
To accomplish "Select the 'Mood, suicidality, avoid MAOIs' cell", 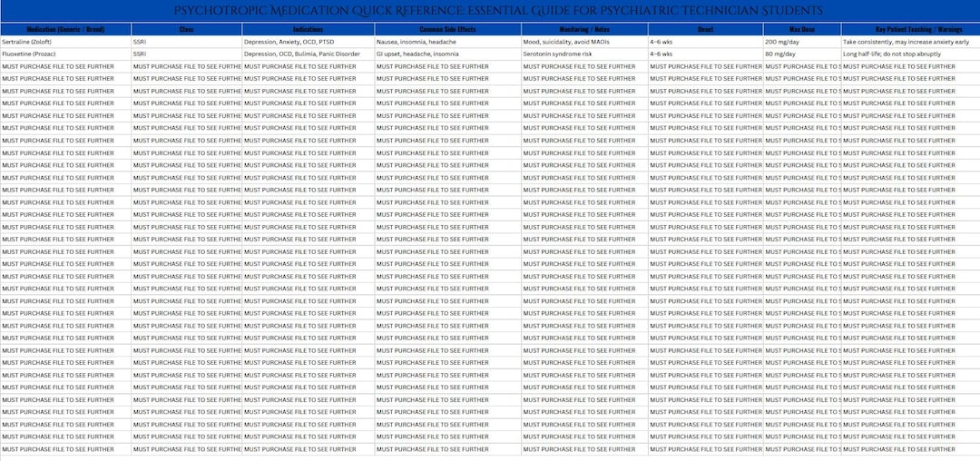I will point(584,42).
